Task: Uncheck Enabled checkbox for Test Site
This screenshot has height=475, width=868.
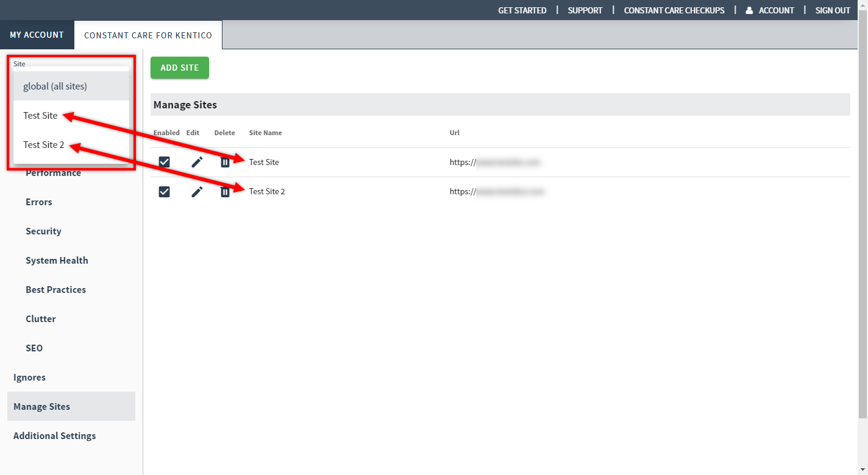Action: point(164,162)
